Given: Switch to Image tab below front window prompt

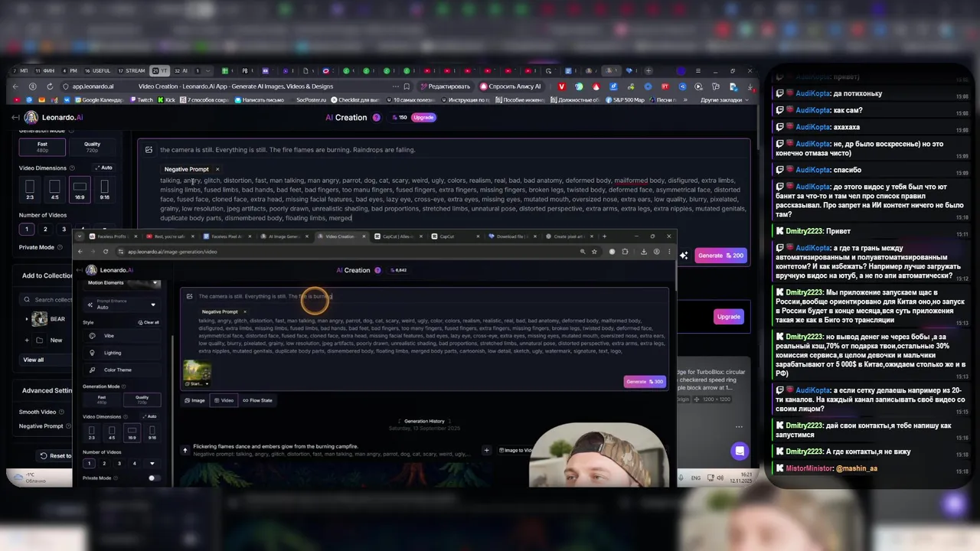Looking at the screenshot, I should click(194, 400).
